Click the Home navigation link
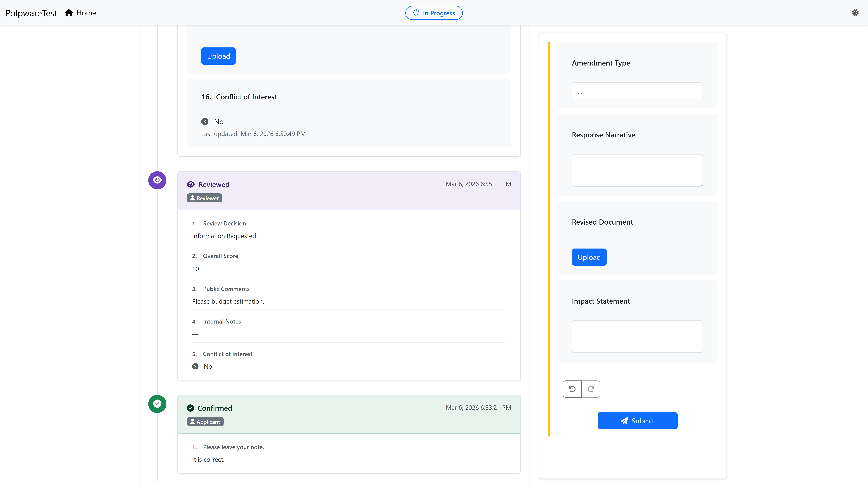 [x=86, y=13]
